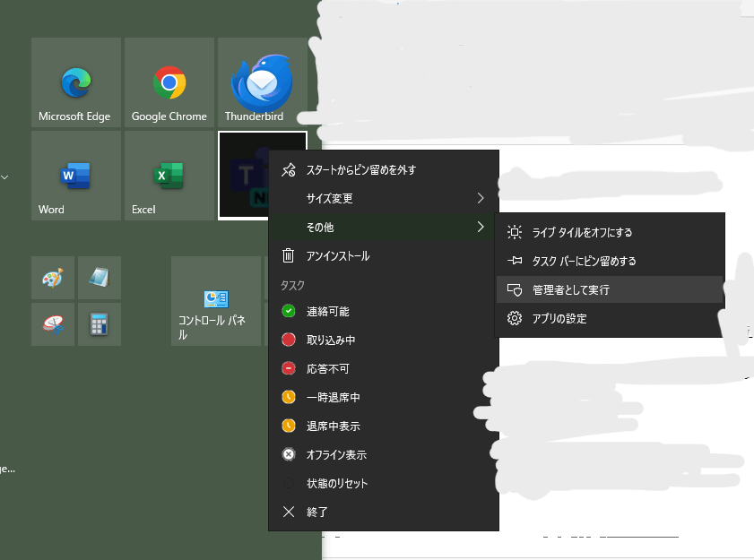Select ライブ タイルをオフにする option
The image size is (754, 560).
tap(610, 232)
